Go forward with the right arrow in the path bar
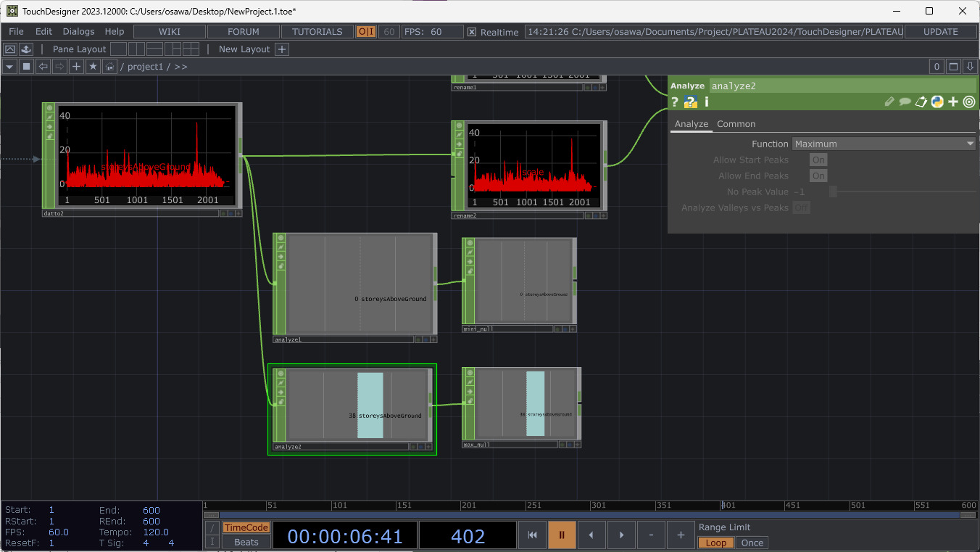 point(60,67)
